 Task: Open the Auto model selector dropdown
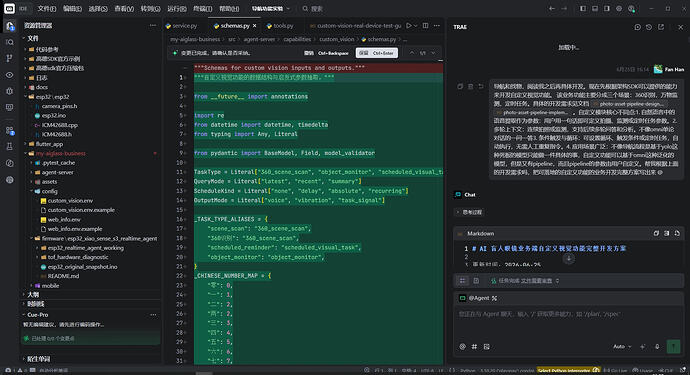(622, 347)
